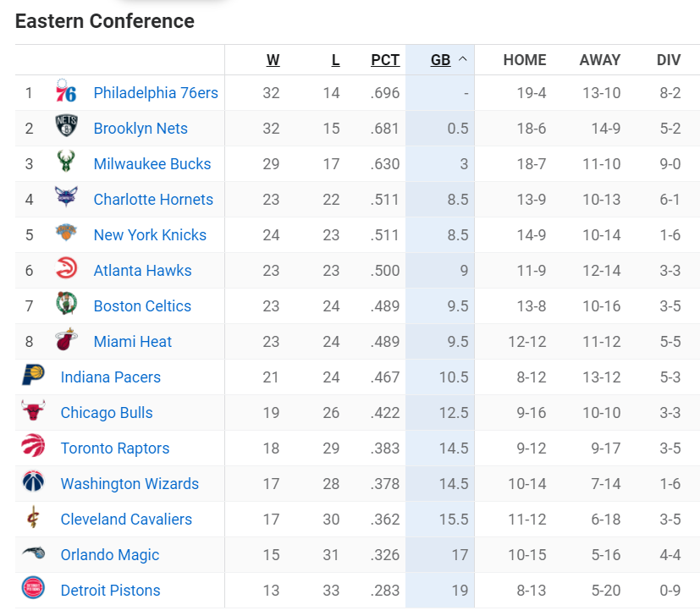
Task: Open the Orlando Magic team link
Action: point(110,555)
